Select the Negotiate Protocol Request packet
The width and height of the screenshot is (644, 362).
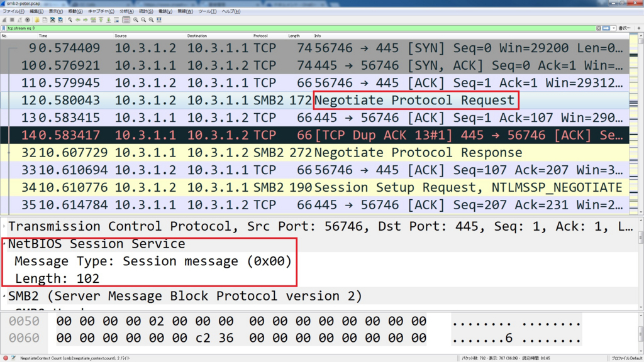click(x=314, y=100)
